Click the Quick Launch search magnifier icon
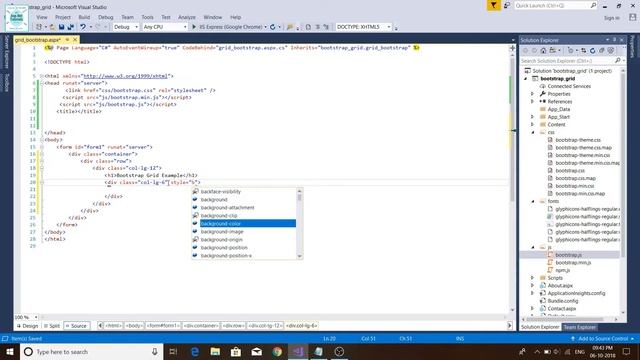Viewport: 640px width, 360px height. click(593, 5)
